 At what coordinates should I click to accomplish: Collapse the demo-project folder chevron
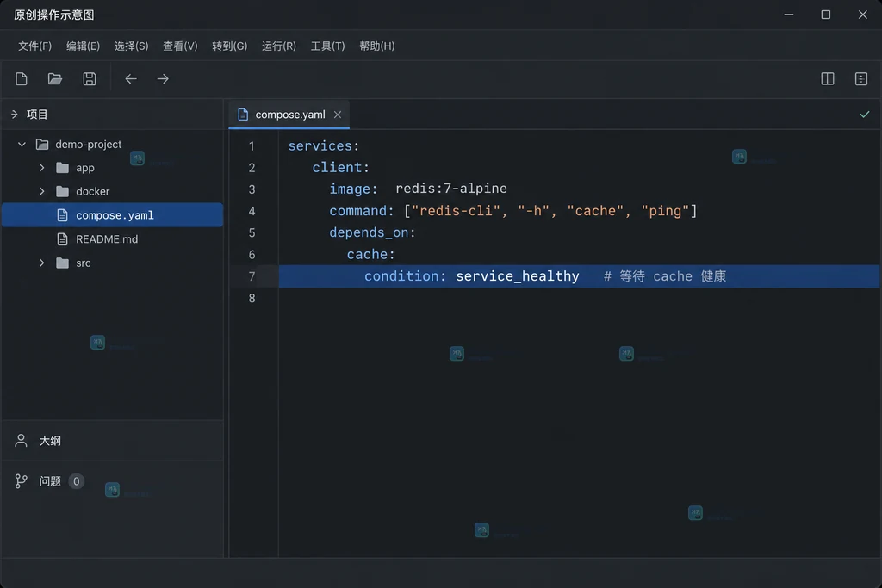click(x=22, y=145)
